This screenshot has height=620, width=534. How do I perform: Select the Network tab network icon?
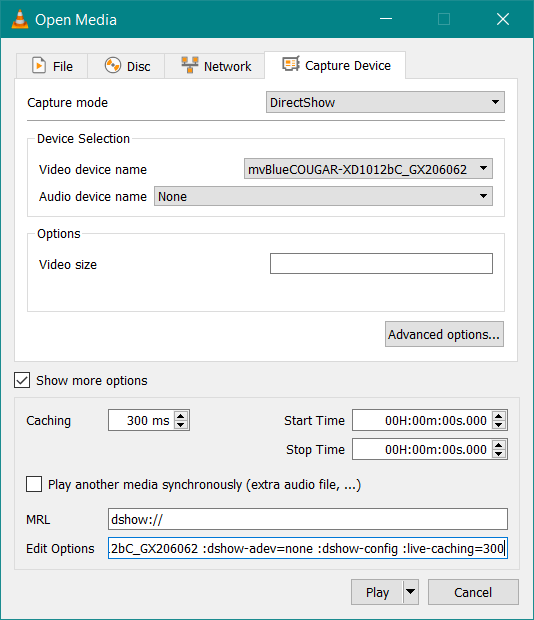tap(190, 65)
